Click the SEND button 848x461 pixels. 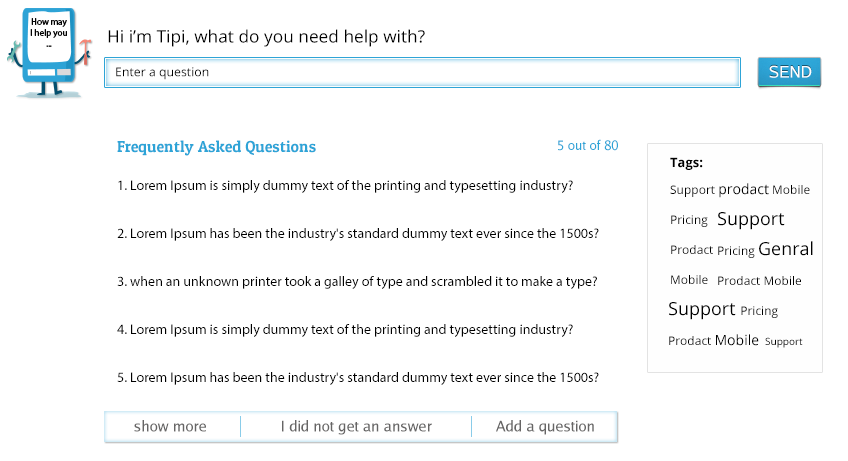(x=789, y=72)
